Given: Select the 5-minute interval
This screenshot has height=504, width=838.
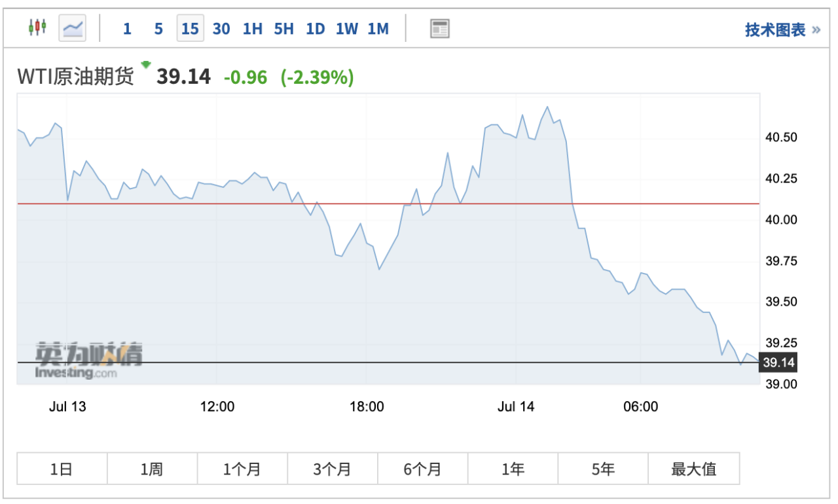Looking at the screenshot, I should point(158,29).
